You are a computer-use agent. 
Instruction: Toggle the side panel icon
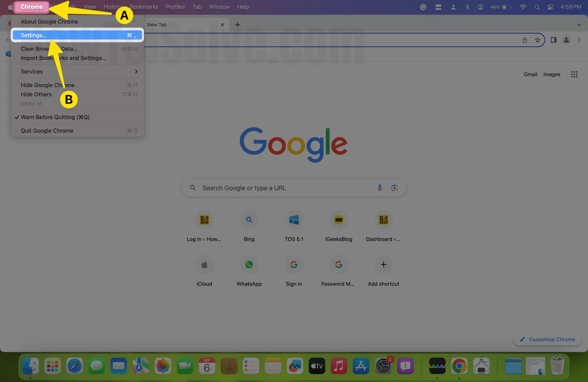pyautogui.click(x=553, y=40)
